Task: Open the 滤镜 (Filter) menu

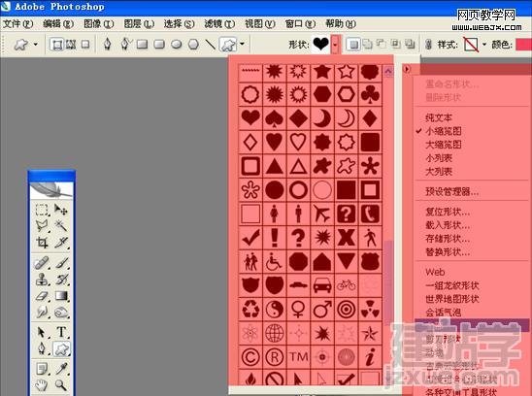Action: pyautogui.click(x=219, y=23)
